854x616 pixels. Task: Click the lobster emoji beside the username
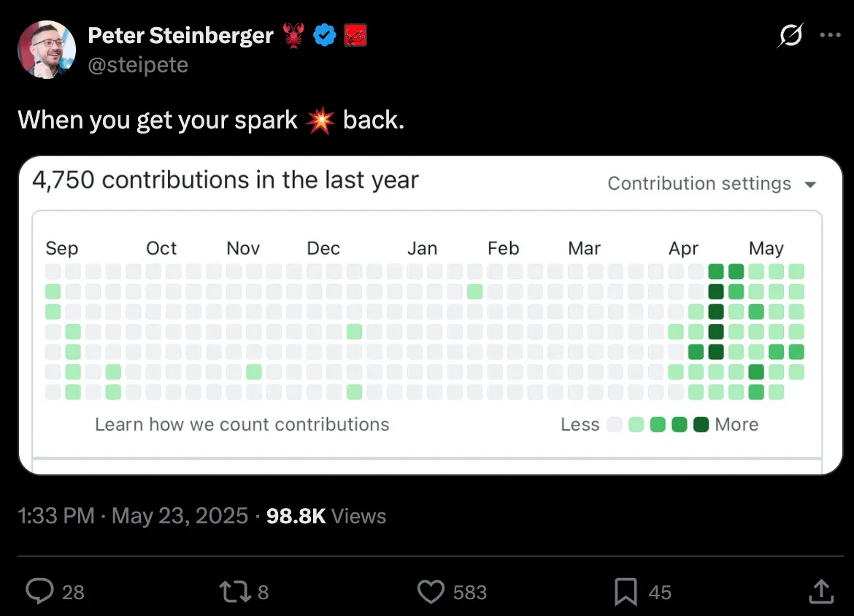pyautogui.click(x=293, y=35)
